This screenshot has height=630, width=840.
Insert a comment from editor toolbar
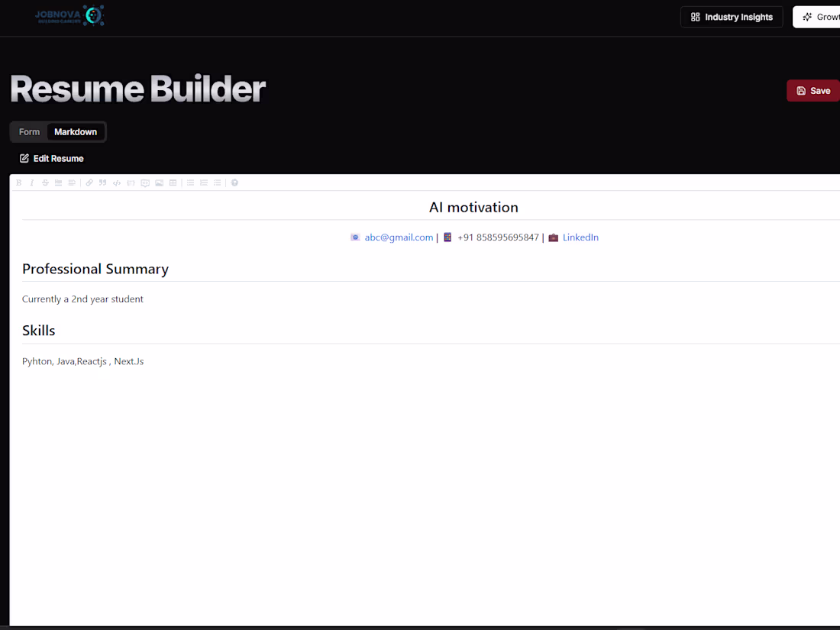(x=145, y=183)
